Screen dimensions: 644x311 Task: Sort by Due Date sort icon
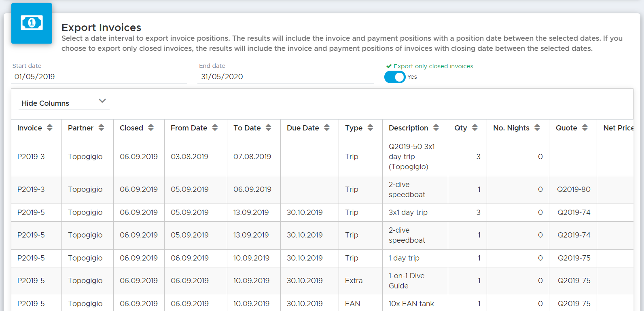327,128
